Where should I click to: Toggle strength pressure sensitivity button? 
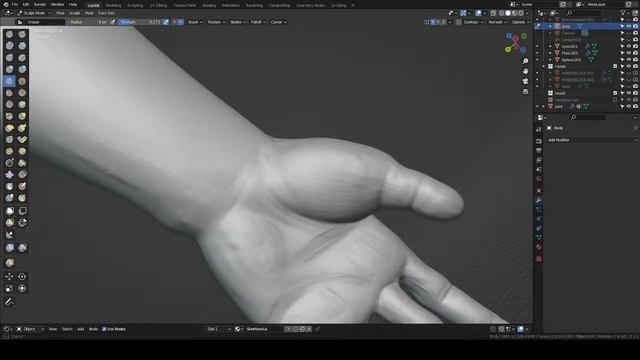(x=166, y=22)
